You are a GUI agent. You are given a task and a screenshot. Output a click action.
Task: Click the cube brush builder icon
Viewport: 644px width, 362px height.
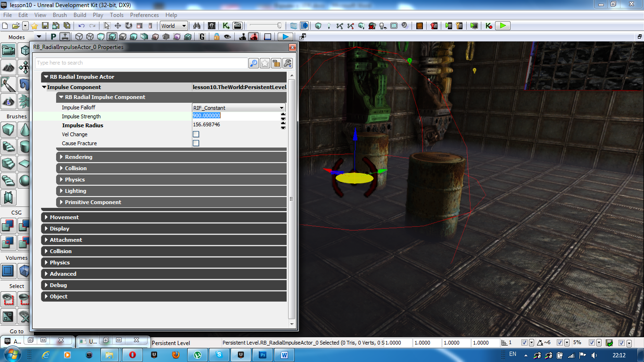coord(8,130)
